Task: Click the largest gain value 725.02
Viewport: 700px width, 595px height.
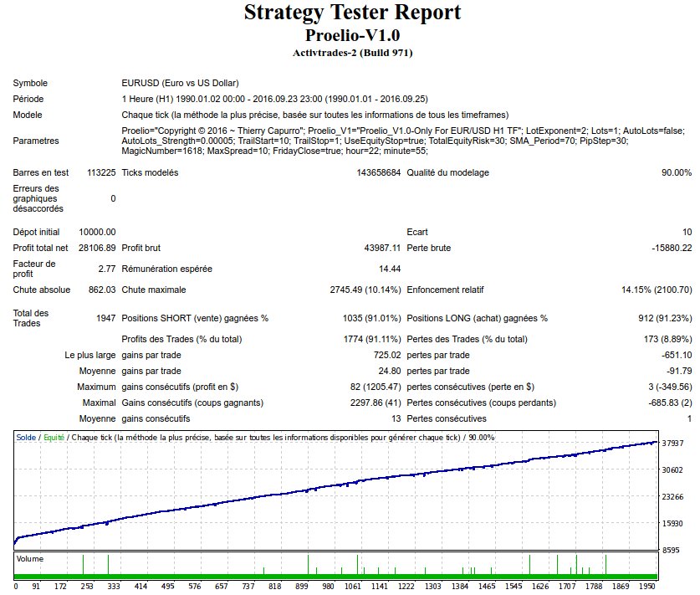Action: (387, 355)
